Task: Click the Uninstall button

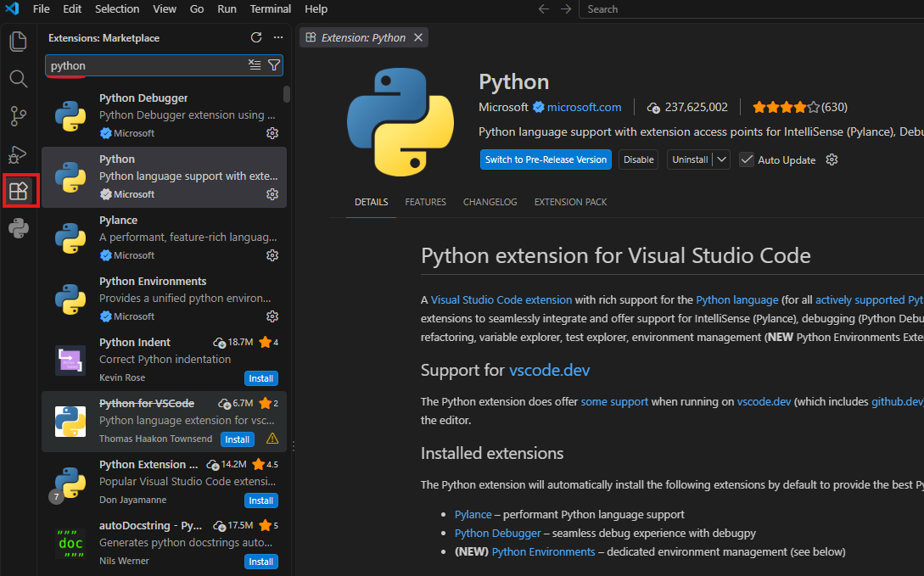Action: point(690,159)
